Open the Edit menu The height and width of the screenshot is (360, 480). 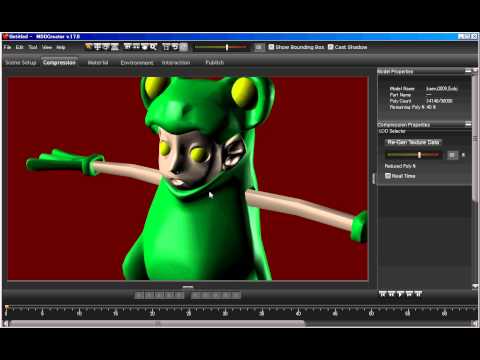pos(20,47)
